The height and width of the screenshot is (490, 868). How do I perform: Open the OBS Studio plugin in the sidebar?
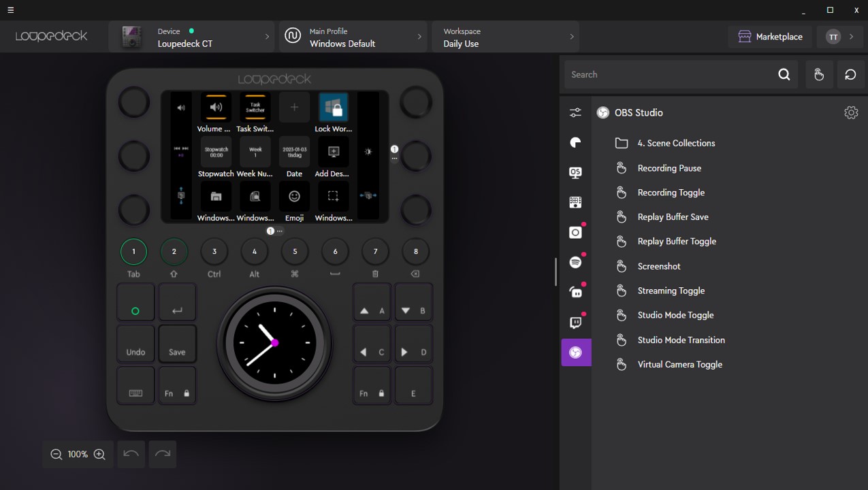pos(576,353)
